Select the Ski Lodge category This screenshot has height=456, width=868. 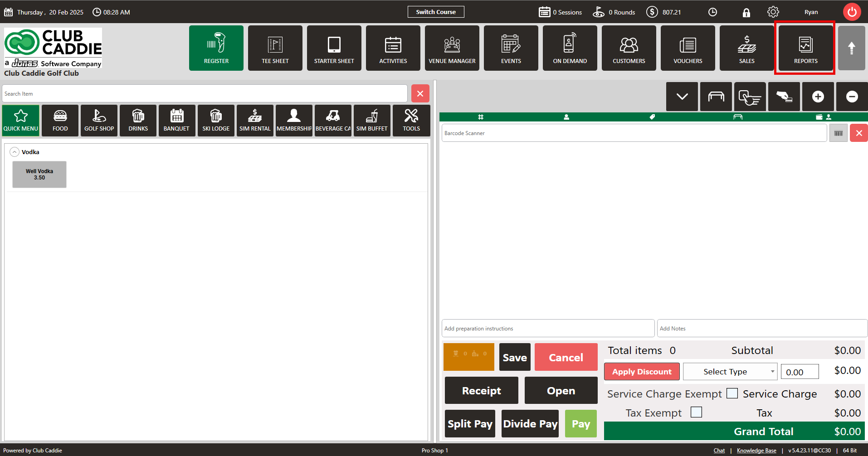point(216,121)
